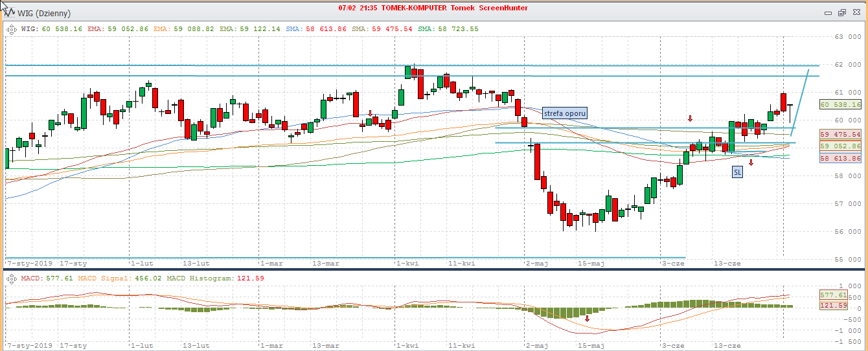This screenshot has height=351, width=868.
Task: Click the red down arrow near 13-mar candles
Action: [370, 113]
